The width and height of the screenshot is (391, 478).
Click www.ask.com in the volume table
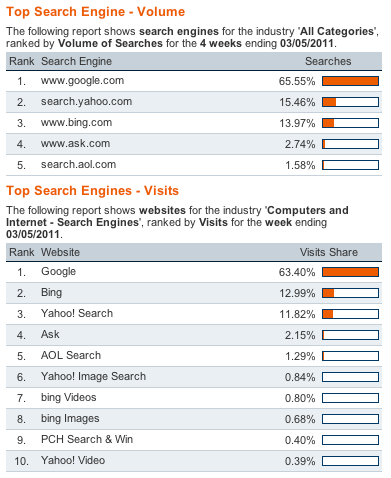click(x=75, y=144)
